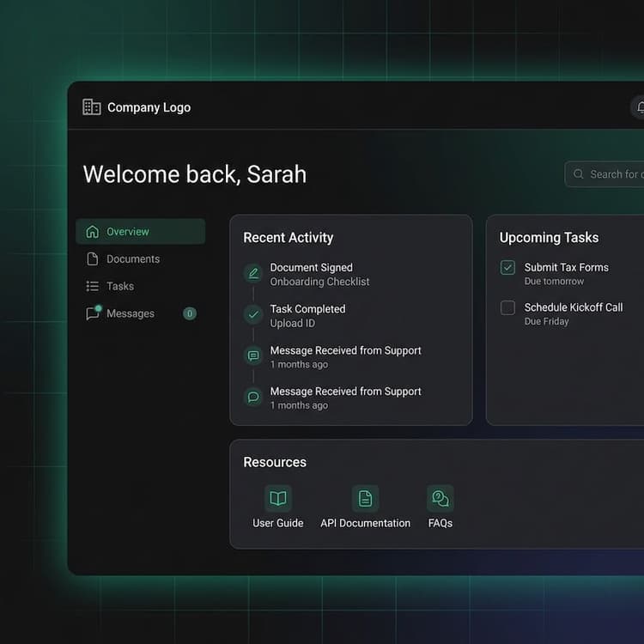Viewport: 644px width, 644px height.
Task: Click the Schedule Kickoff Call task title
Action: [573, 307]
